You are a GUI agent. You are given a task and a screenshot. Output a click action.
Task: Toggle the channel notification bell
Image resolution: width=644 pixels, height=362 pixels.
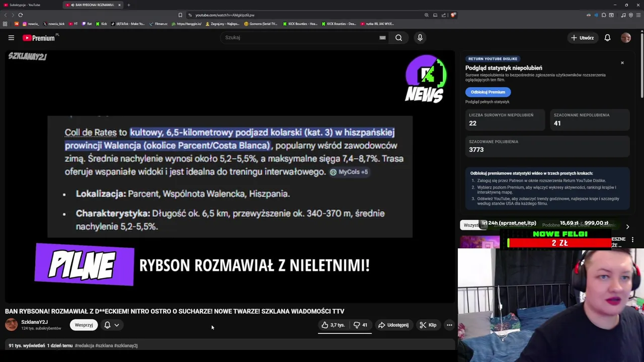tap(107, 325)
